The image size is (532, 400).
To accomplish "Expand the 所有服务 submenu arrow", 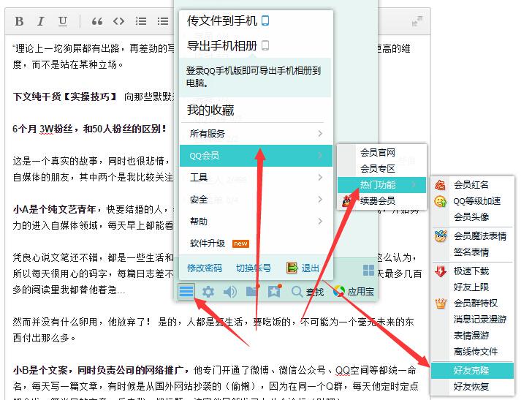I will coord(320,133).
